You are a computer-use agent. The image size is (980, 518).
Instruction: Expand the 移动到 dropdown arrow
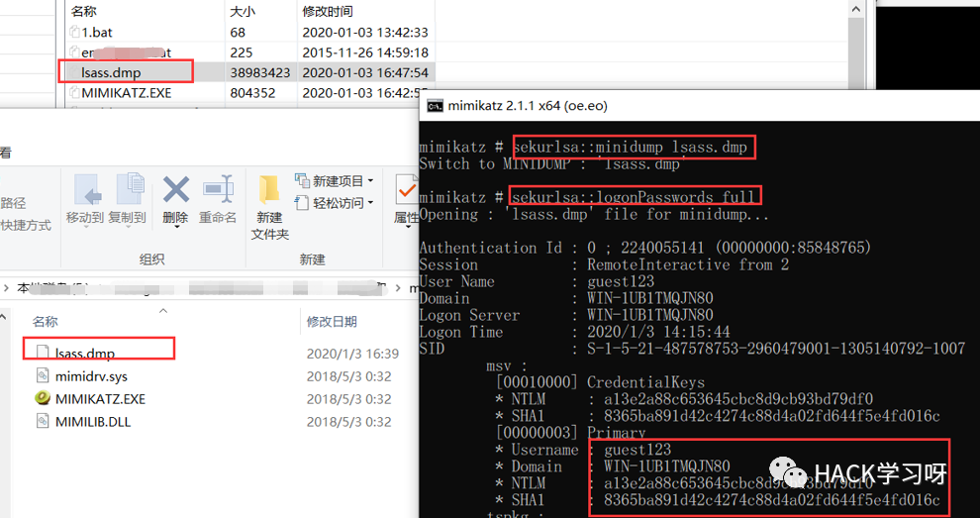[x=87, y=228]
